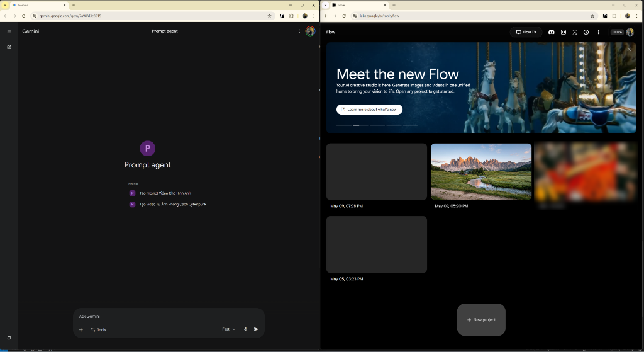The image size is (644, 352).
Task: Dismiss the Meet the new Flow banner
Action: pos(629,49)
